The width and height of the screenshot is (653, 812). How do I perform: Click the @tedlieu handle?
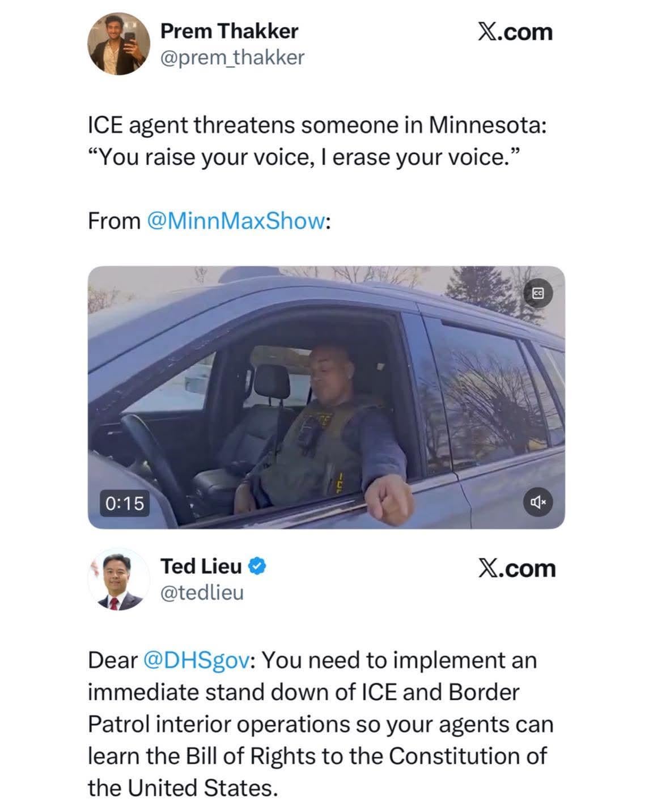tap(202, 593)
